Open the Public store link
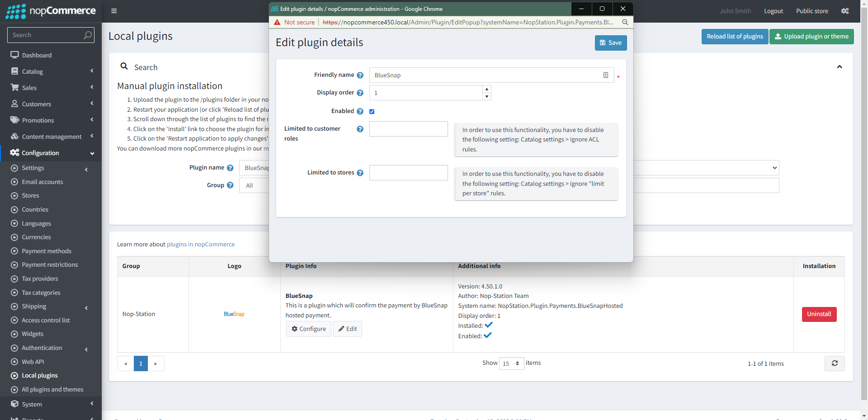This screenshot has width=868, height=420. tap(812, 11)
